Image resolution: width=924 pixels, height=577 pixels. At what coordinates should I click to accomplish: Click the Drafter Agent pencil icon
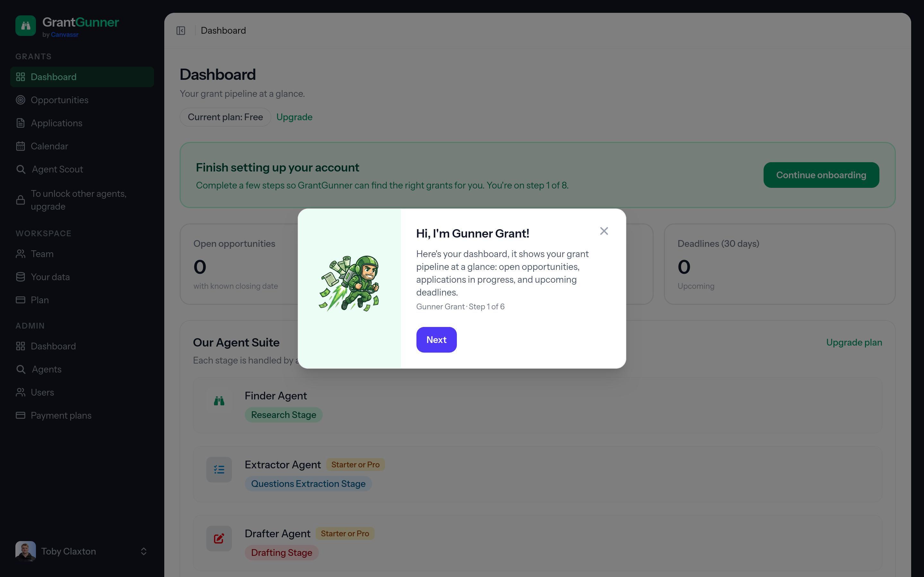tap(219, 539)
